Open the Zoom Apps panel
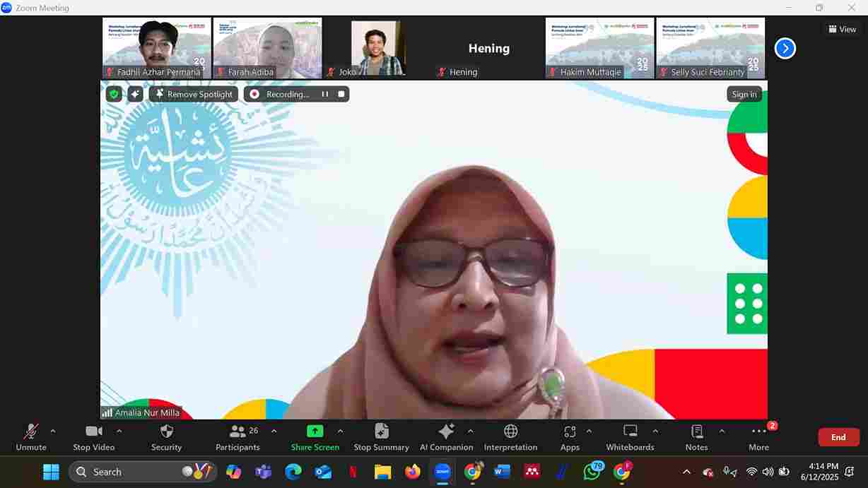Viewport: 868px width, 488px height. (570, 436)
